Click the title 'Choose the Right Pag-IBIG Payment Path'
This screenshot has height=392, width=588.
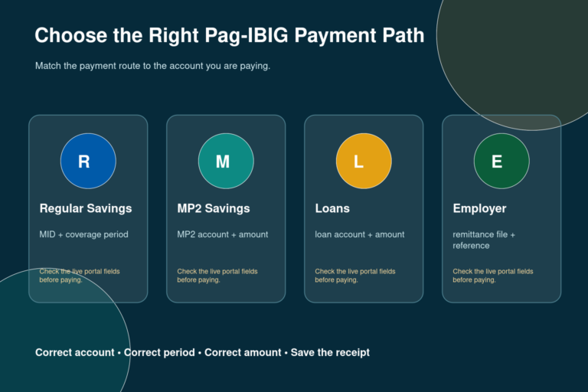(x=230, y=36)
